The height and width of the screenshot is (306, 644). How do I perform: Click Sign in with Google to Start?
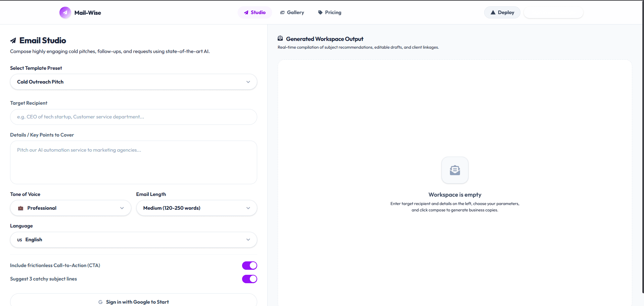click(134, 301)
